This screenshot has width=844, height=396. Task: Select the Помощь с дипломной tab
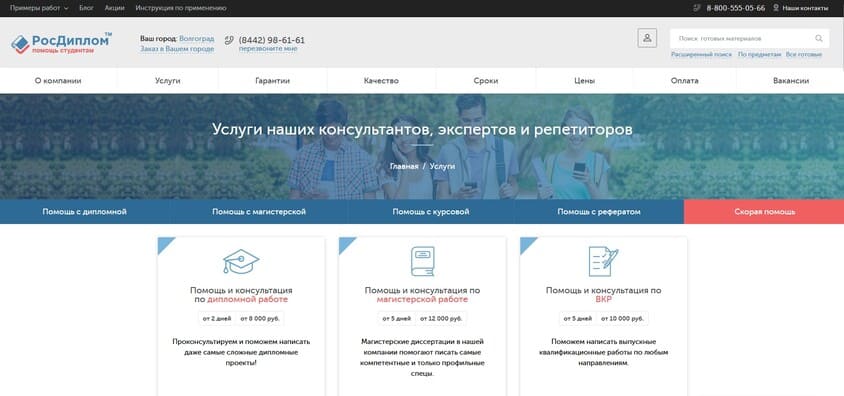(x=85, y=211)
